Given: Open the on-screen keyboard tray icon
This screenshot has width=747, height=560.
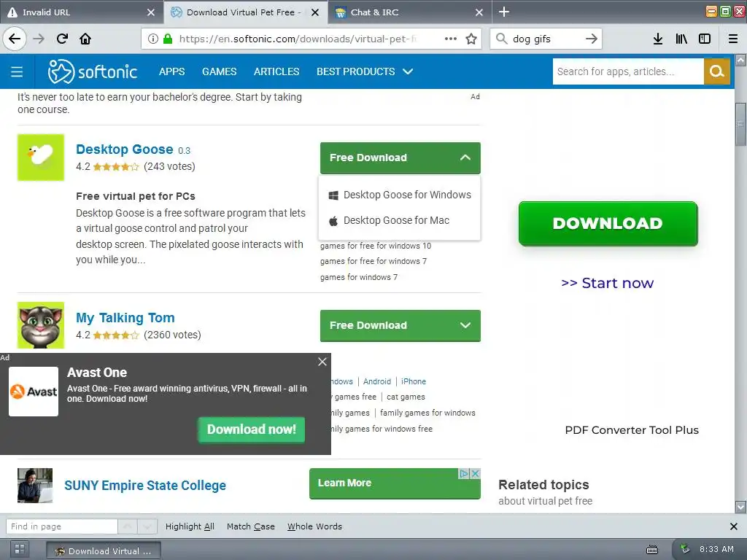Looking at the screenshot, I should (652, 550).
